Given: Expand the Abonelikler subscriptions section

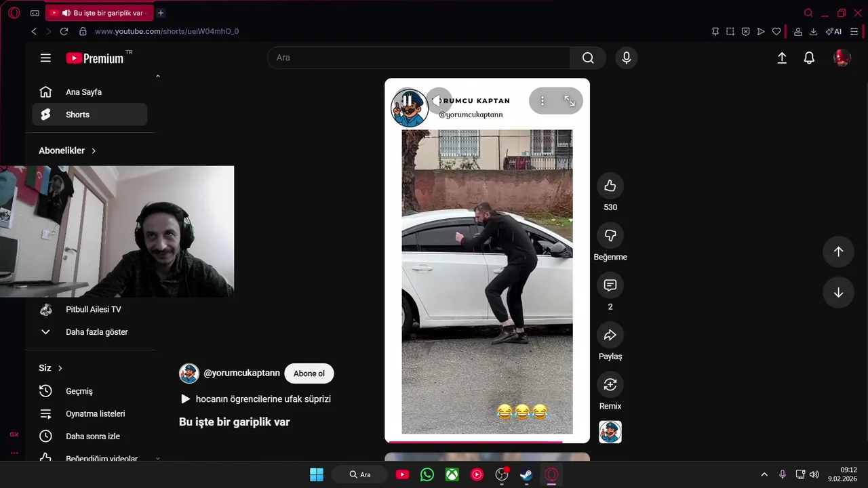Looking at the screenshot, I should (67, 150).
